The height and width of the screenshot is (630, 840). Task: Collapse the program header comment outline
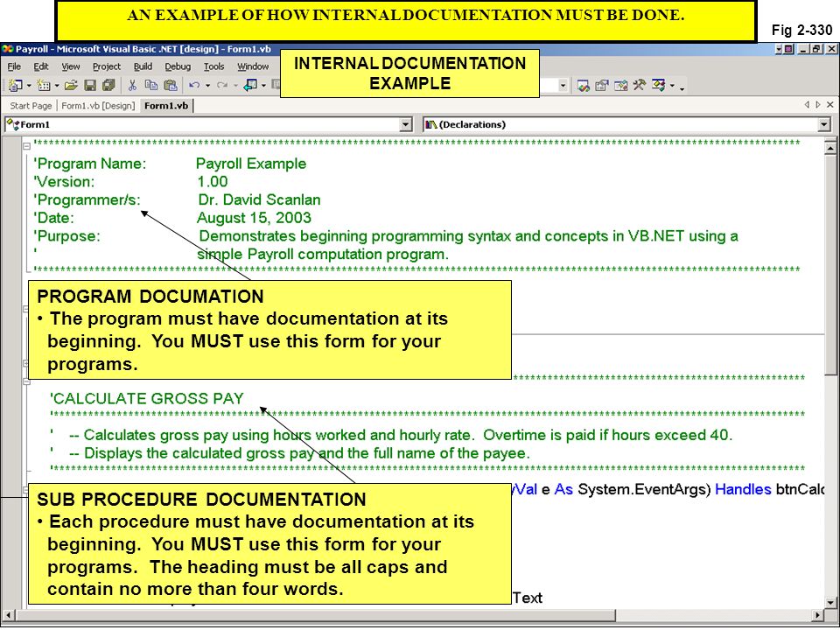coord(27,146)
